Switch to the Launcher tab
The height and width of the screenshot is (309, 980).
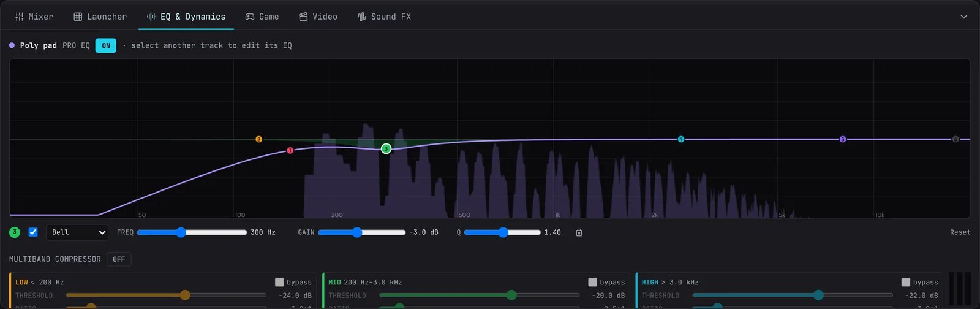click(x=100, y=17)
